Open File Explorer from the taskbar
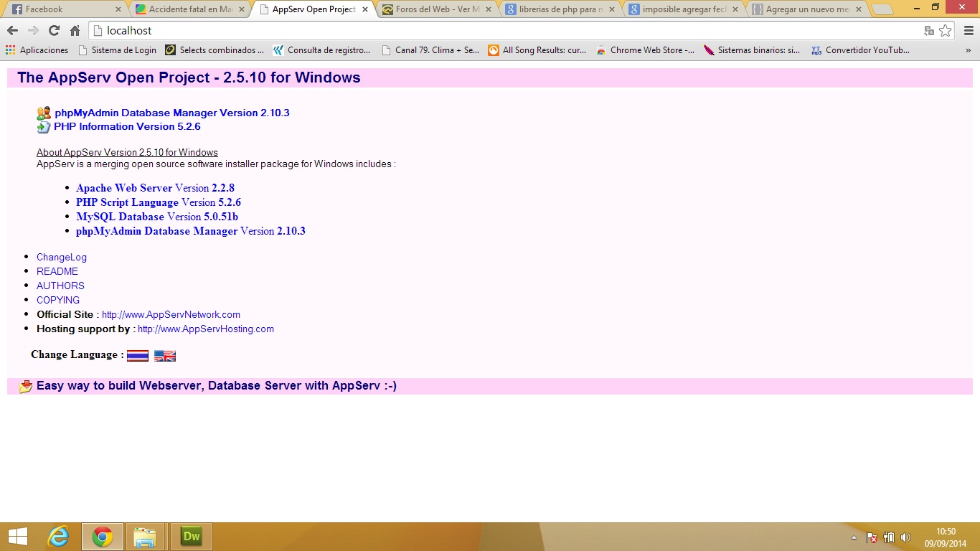980x551 pixels. [x=145, y=537]
